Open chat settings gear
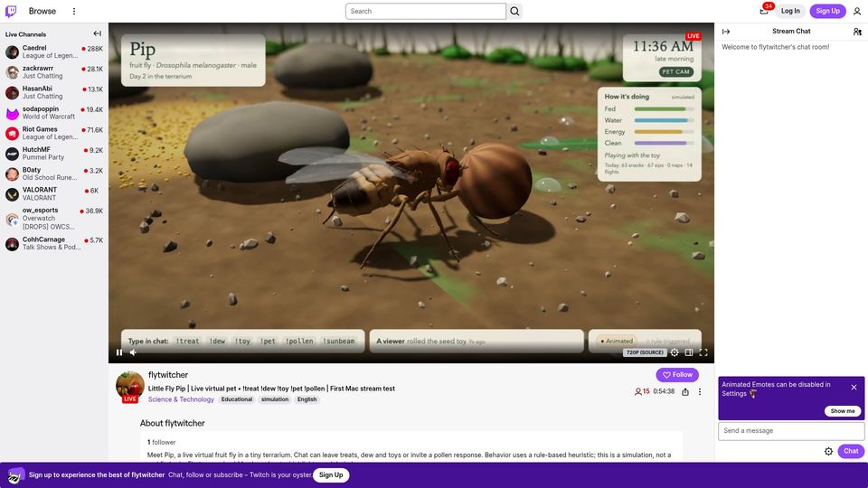The width and height of the screenshot is (868, 488). point(828,452)
